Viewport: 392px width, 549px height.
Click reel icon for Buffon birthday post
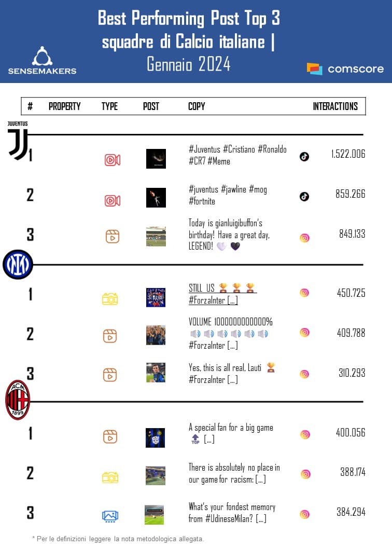[x=112, y=237]
